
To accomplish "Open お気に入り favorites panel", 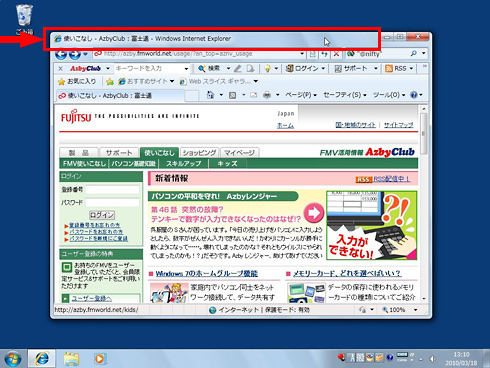I will coord(77,81).
